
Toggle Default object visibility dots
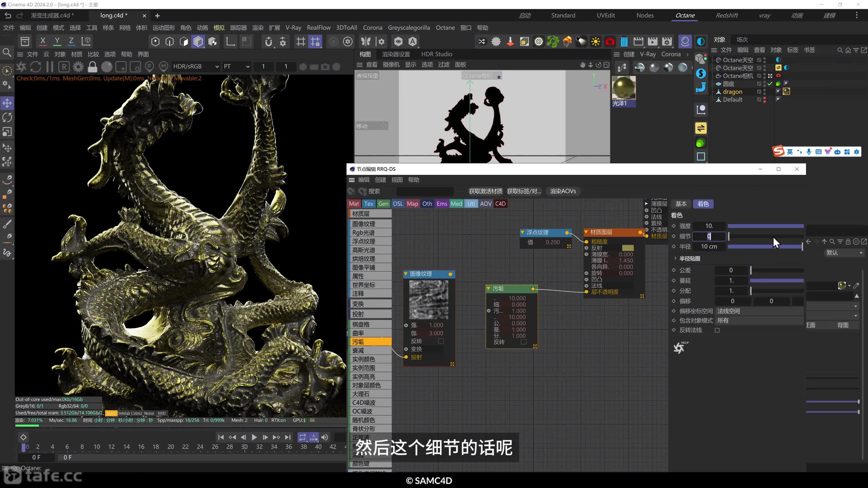pyautogui.click(x=764, y=100)
